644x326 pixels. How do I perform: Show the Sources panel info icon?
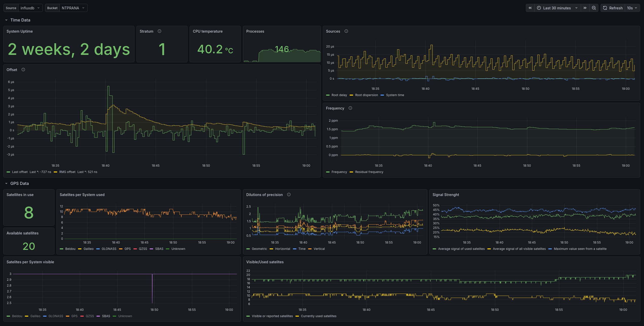(346, 31)
